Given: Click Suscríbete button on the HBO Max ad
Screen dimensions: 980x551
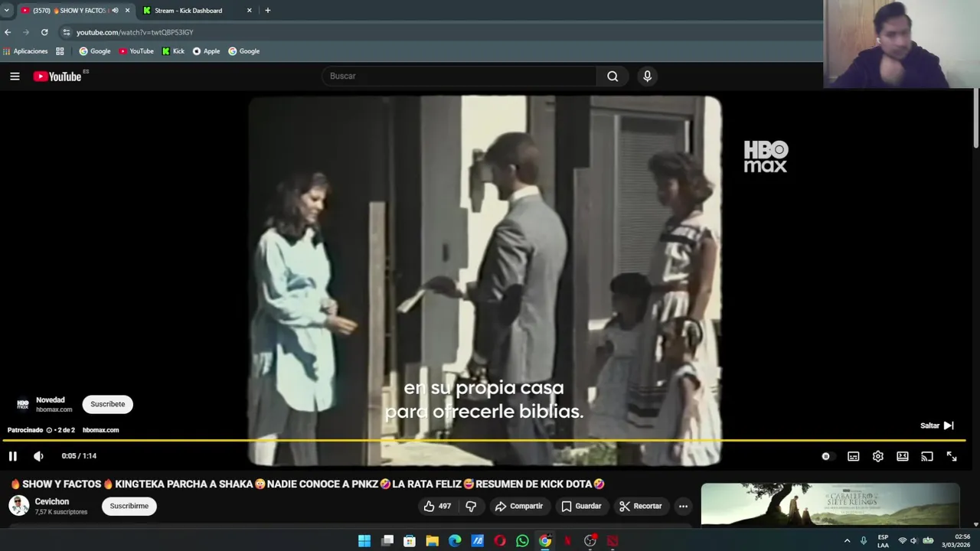Looking at the screenshot, I should pyautogui.click(x=107, y=404).
